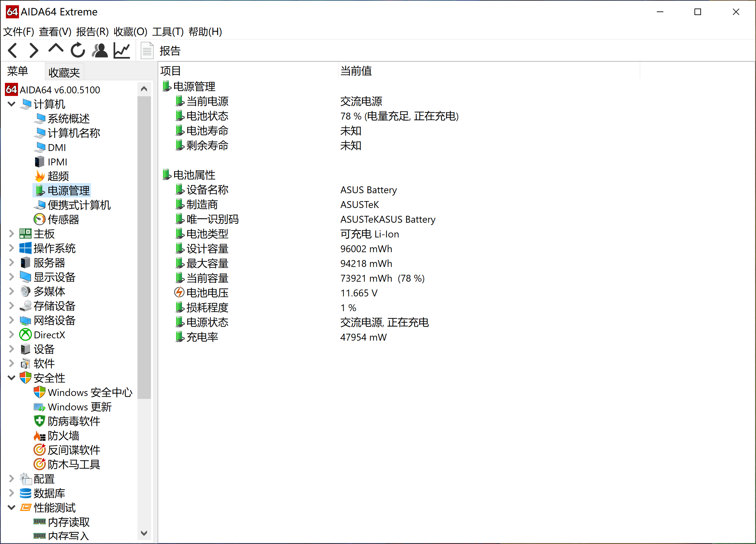The width and height of the screenshot is (756, 544).
Task: Click the tree scrollbar up arrow
Action: point(144,89)
